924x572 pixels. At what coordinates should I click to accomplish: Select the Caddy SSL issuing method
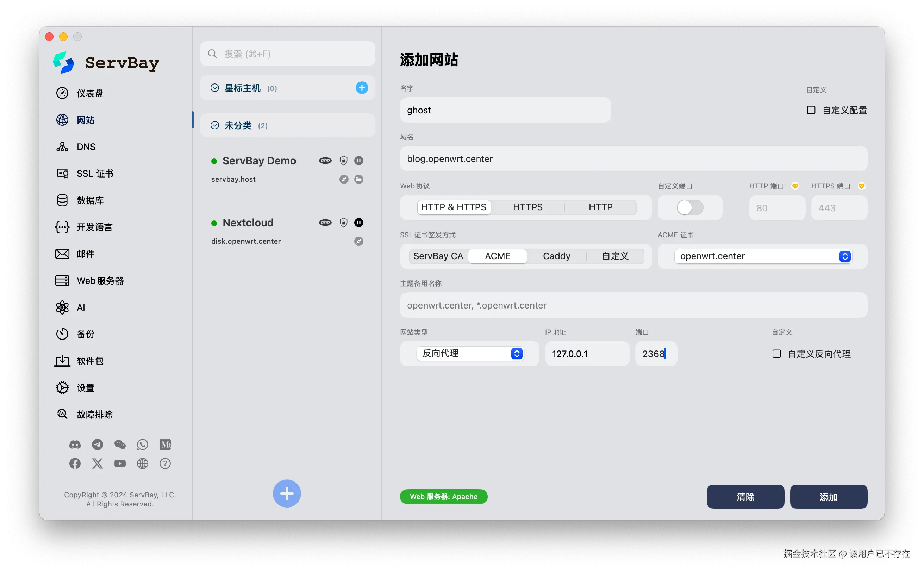556,256
